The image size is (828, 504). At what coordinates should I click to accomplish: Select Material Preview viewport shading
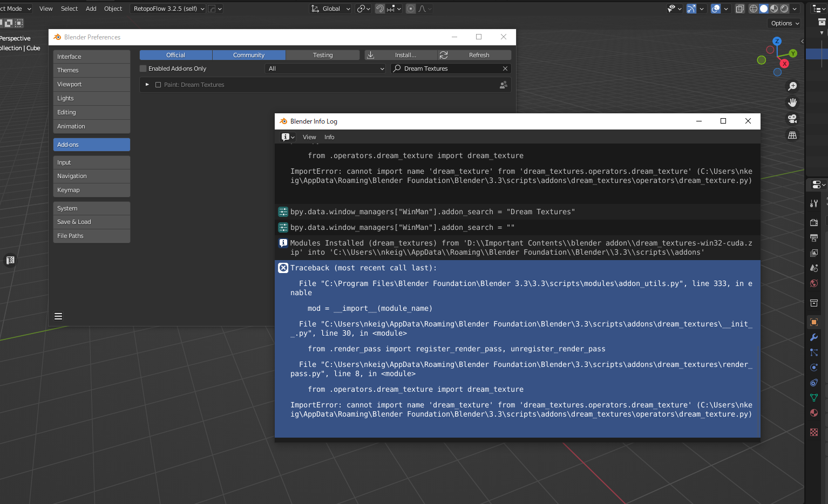tap(774, 9)
